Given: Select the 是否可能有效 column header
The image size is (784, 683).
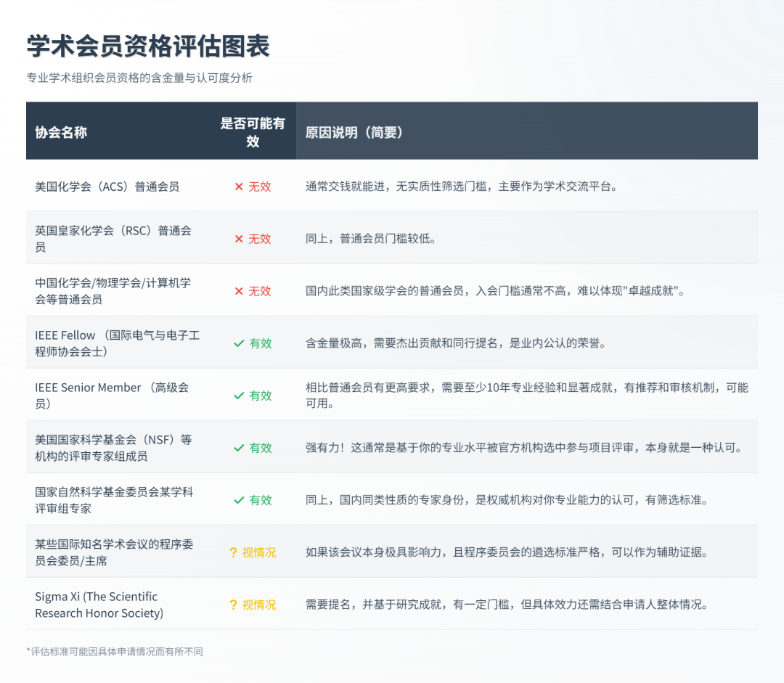Looking at the screenshot, I should coord(253,131).
